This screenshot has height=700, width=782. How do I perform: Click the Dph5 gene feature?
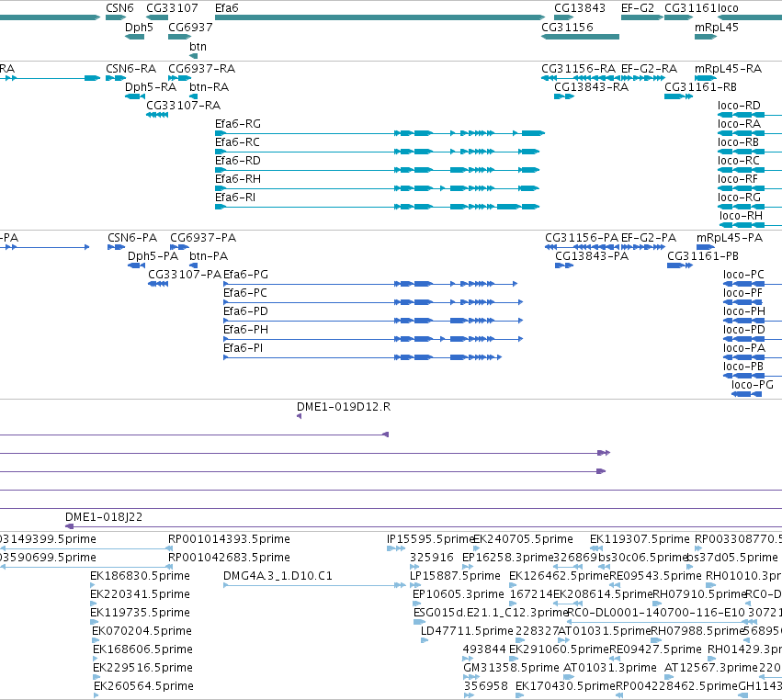coord(134,37)
